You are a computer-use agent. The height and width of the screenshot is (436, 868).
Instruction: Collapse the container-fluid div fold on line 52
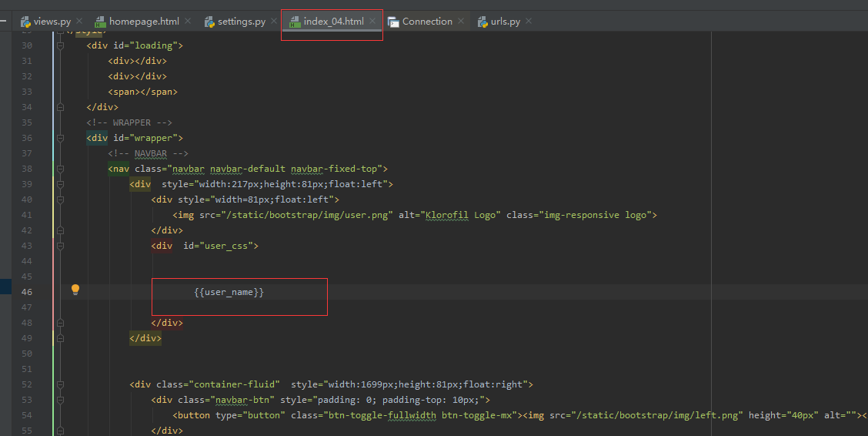click(x=60, y=384)
